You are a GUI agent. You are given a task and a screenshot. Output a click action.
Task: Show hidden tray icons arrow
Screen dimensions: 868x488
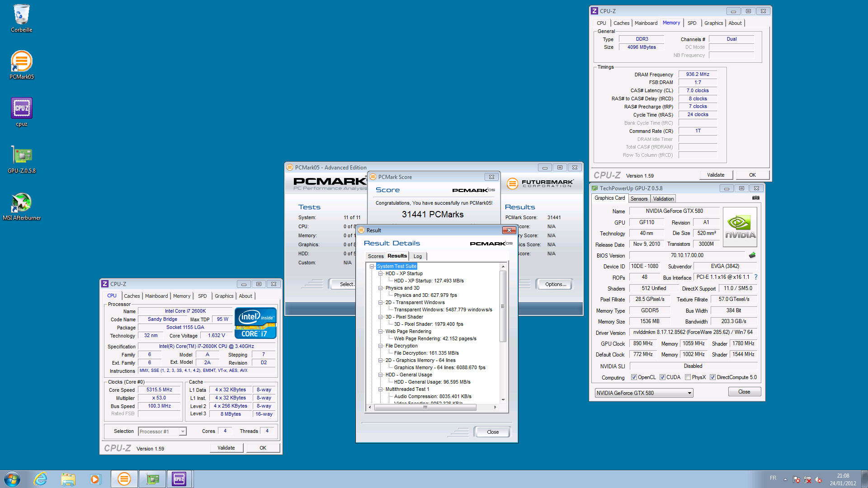pos(785,479)
